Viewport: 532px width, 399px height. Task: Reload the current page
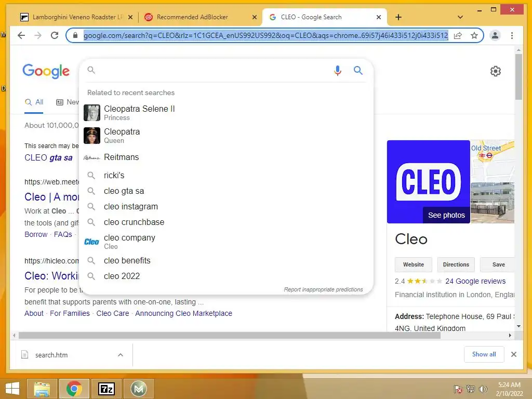[54, 35]
